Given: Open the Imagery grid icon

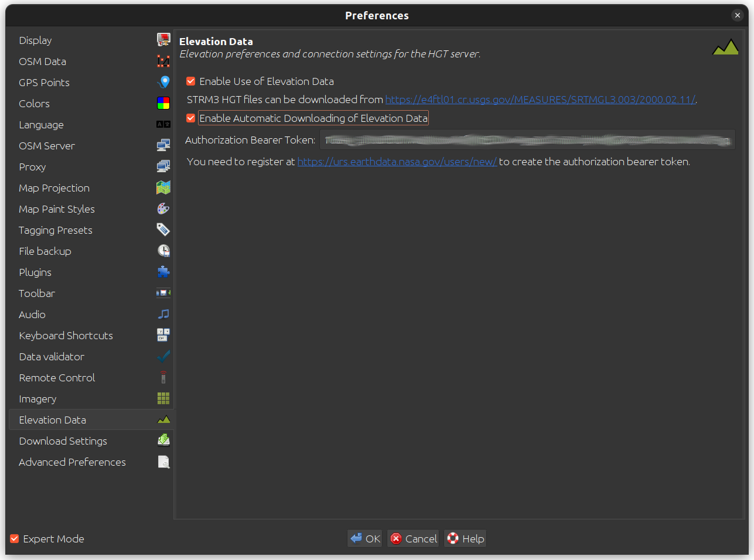Looking at the screenshot, I should pyautogui.click(x=163, y=398).
